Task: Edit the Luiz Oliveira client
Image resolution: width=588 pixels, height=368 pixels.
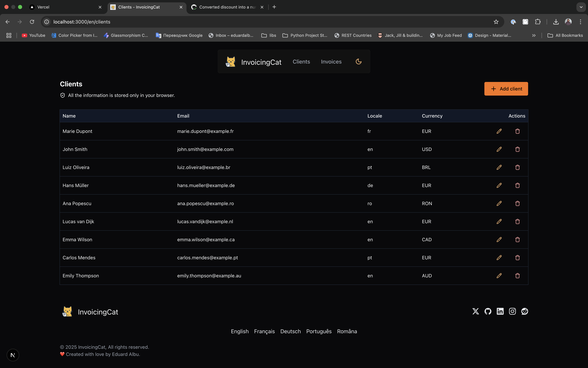Action: pyautogui.click(x=499, y=167)
